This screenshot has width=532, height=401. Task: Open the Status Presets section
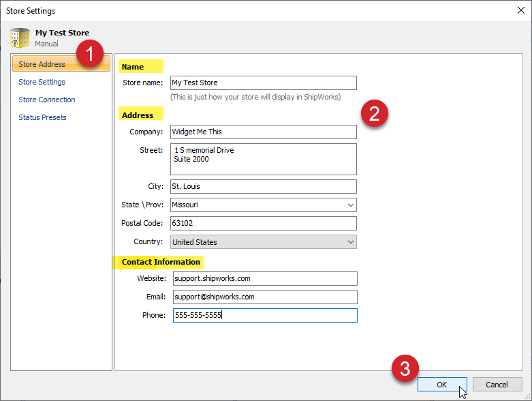tap(42, 117)
